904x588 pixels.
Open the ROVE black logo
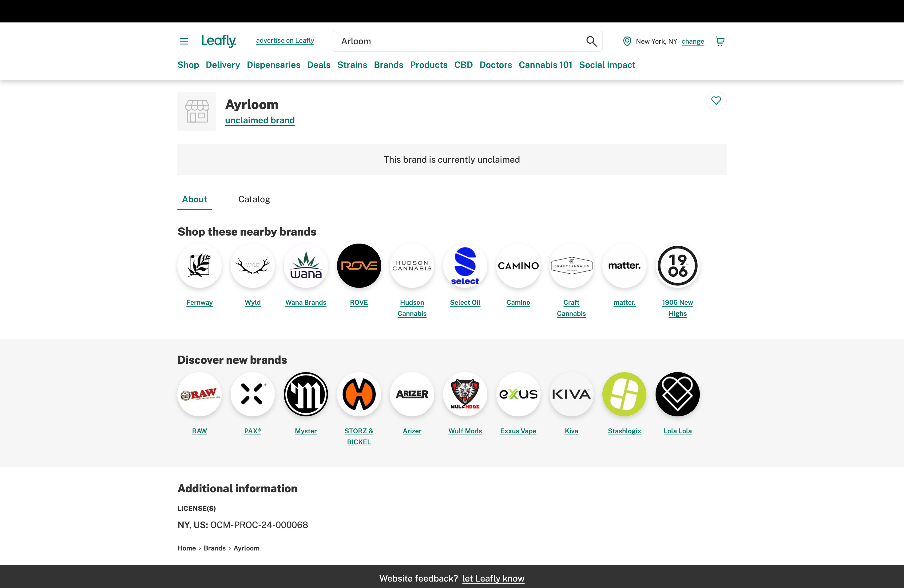(x=359, y=265)
